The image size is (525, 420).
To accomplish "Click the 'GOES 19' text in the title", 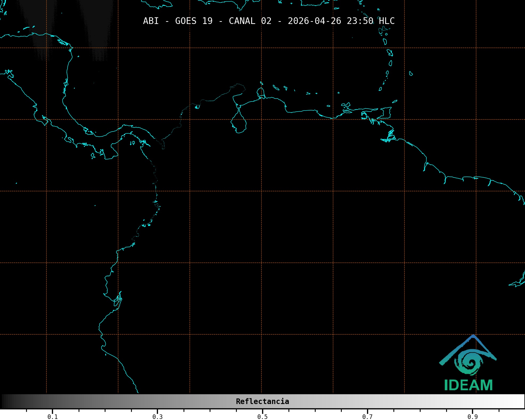I will [x=194, y=21].
